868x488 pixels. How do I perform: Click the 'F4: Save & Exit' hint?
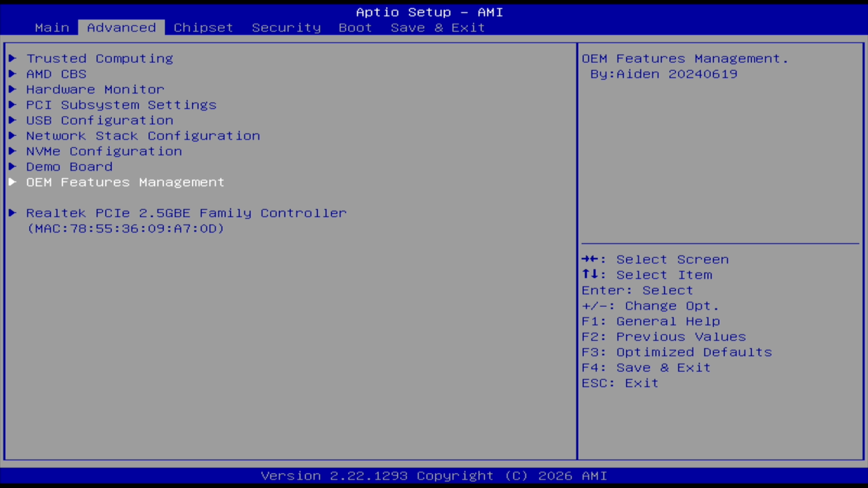click(x=646, y=368)
